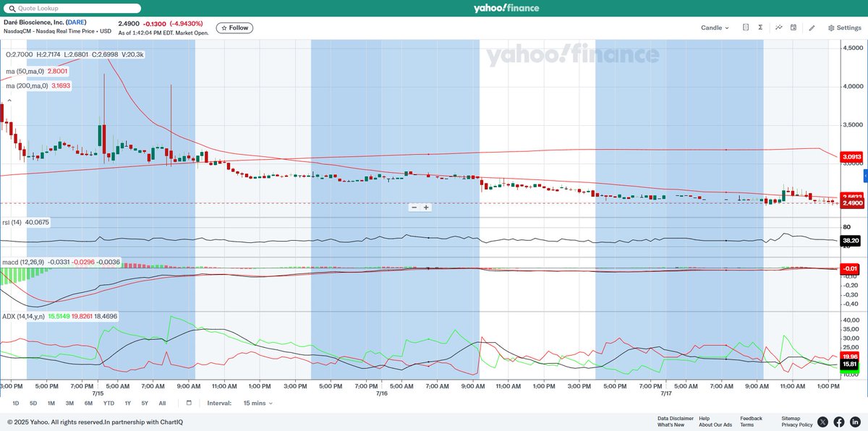Image resolution: width=868 pixels, height=431 pixels.
Task: Open the What's New footer link
Action: [x=671, y=424]
